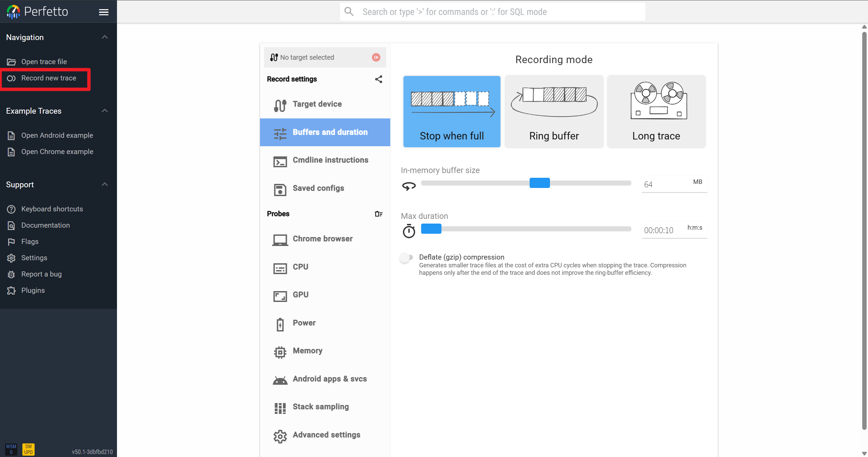Open the Cmdline instructions tab

330,160
